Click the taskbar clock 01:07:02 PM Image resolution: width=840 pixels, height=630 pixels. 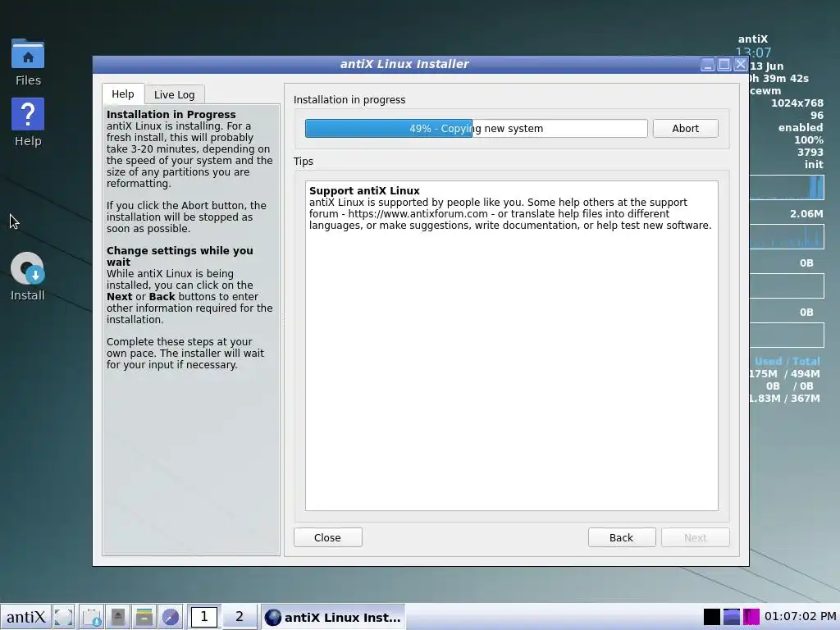(x=800, y=617)
